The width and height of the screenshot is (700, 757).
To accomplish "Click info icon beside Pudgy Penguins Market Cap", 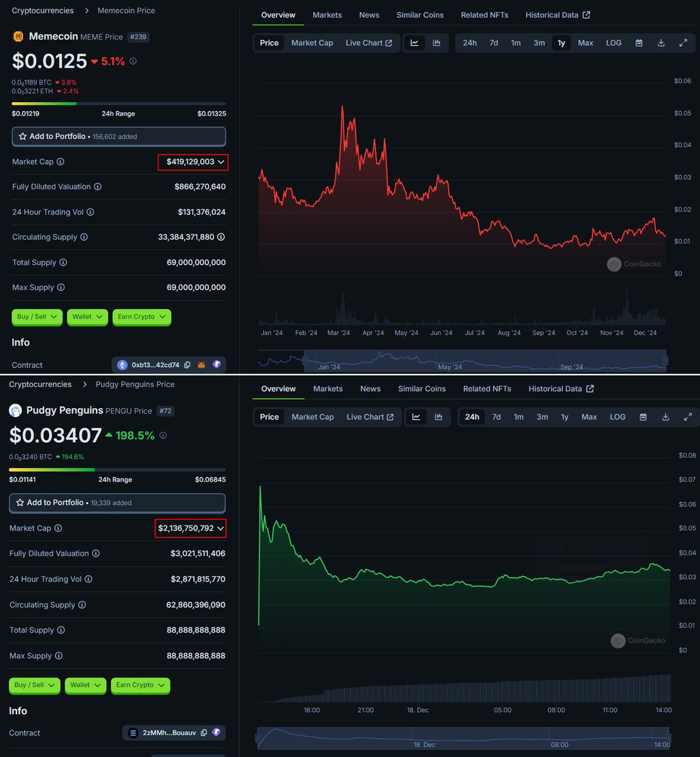I will 58,529.
